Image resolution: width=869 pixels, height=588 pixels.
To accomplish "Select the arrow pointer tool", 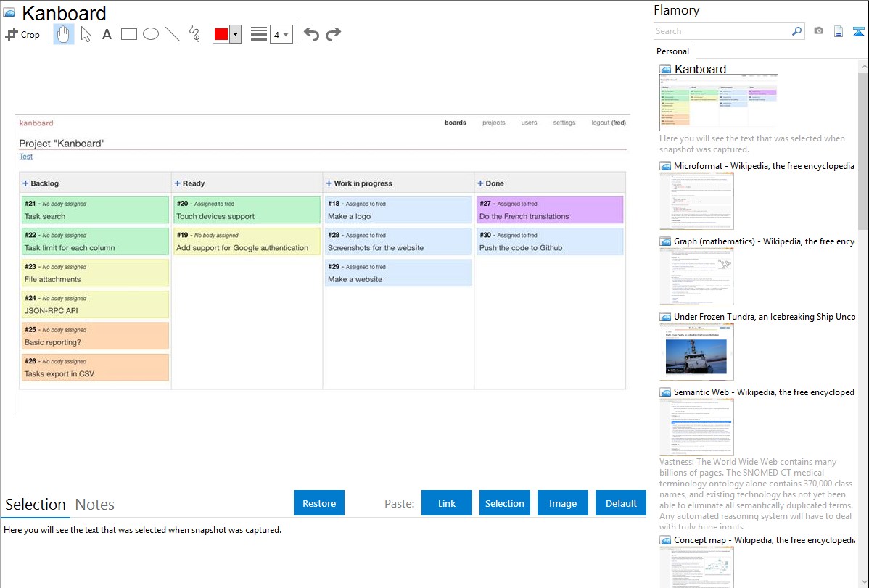I will click(86, 34).
